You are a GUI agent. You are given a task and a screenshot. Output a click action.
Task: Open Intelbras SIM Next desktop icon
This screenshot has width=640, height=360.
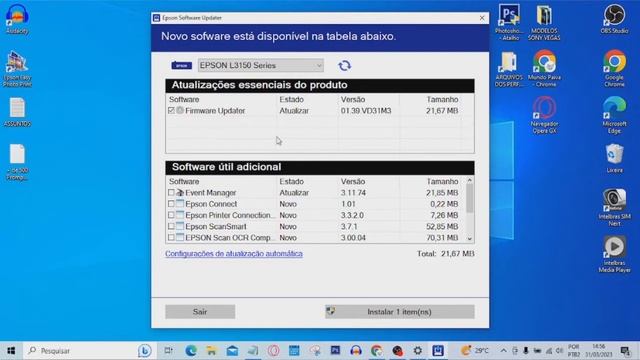[x=614, y=207]
